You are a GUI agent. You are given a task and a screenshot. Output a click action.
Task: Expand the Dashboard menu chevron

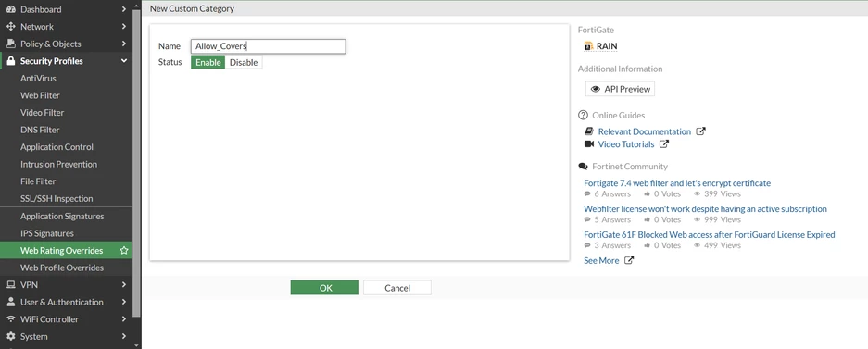click(124, 9)
